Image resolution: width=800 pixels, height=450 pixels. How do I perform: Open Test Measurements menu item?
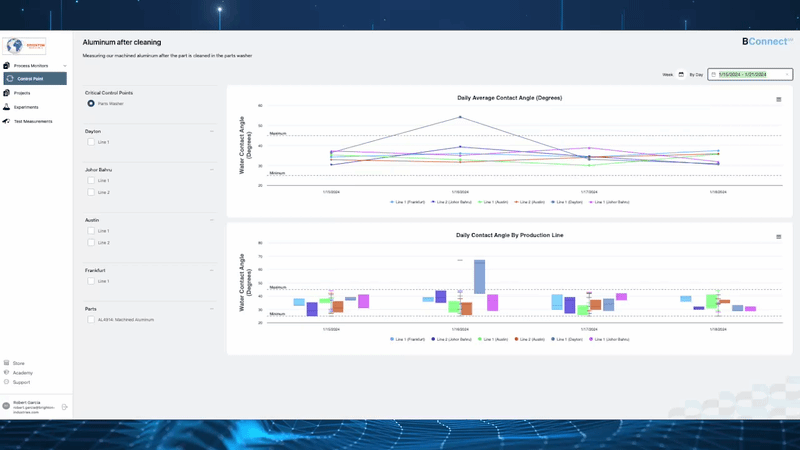point(33,121)
